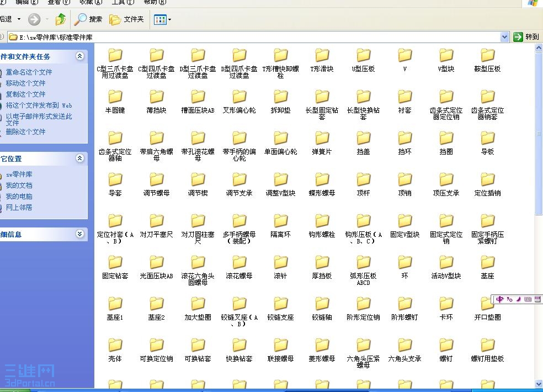Image resolution: width=543 pixels, height=392 pixels.
Task: Select the C型三爪卡盘用过渡盘 folder
Action: point(115,63)
